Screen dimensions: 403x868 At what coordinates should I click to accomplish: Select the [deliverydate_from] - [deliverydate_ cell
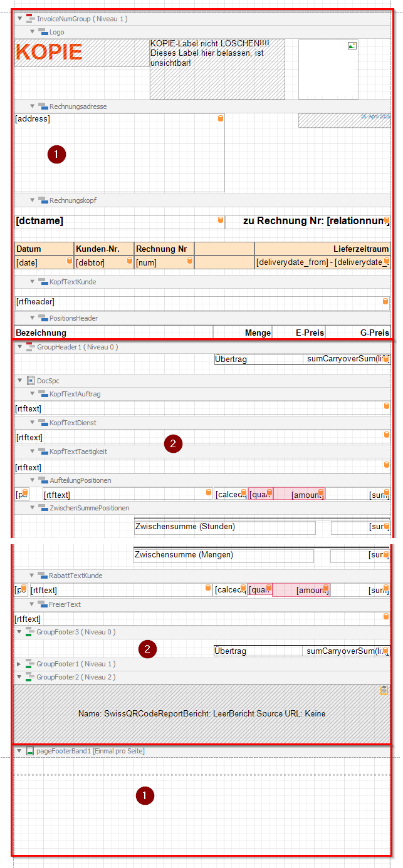point(322,262)
